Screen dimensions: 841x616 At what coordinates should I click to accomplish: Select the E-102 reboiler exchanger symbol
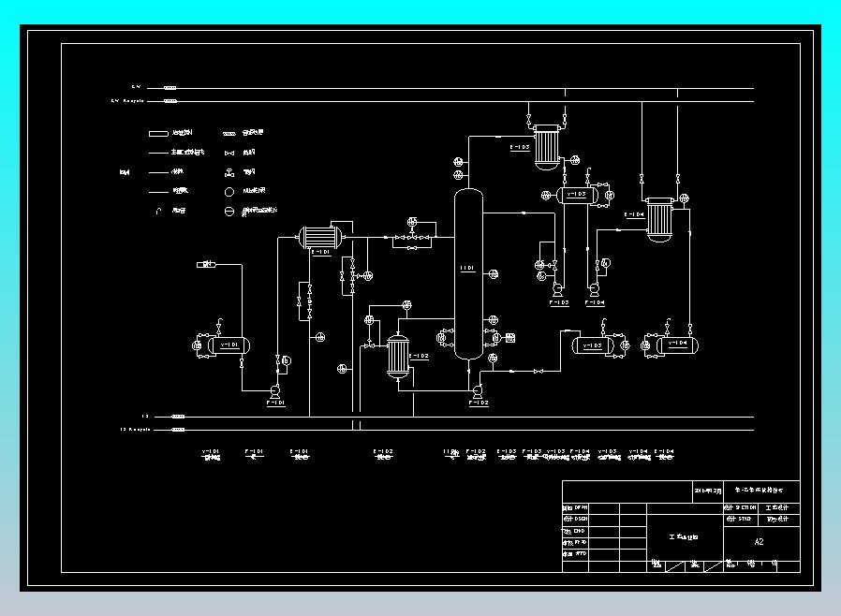(x=398, y=357)
